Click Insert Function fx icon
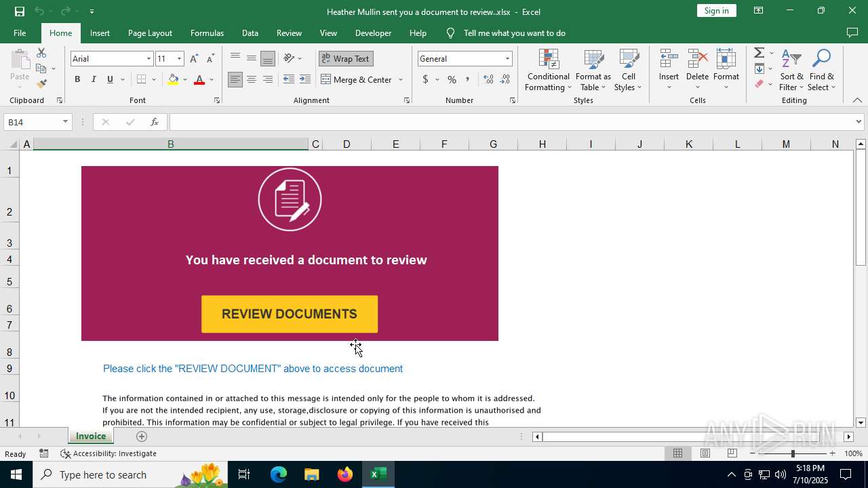Viewport: 868px width, 488px height. [155, 122]
